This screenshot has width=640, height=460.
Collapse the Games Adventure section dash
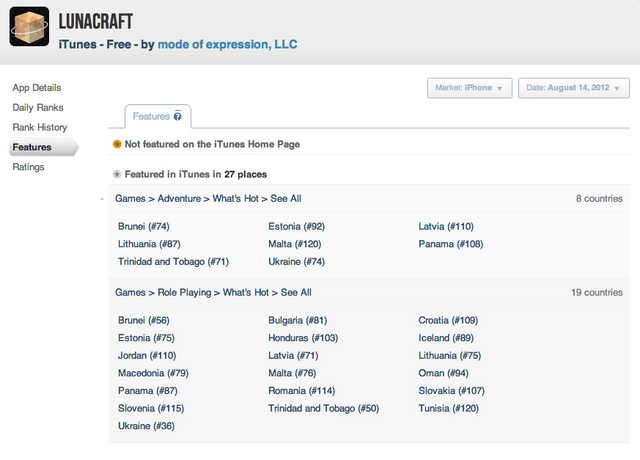click(x=102, y=199)
